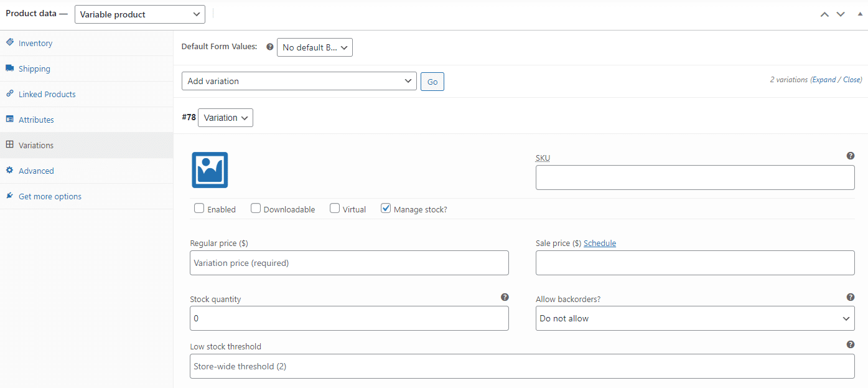The image size is (868, 388).
Task: Click the SKU help icon
Action: (850, 155)
